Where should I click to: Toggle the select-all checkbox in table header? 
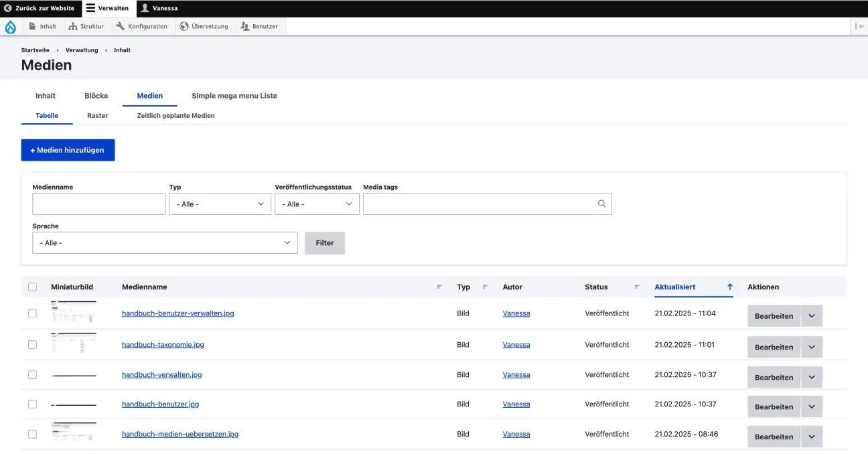coord(32,287)
